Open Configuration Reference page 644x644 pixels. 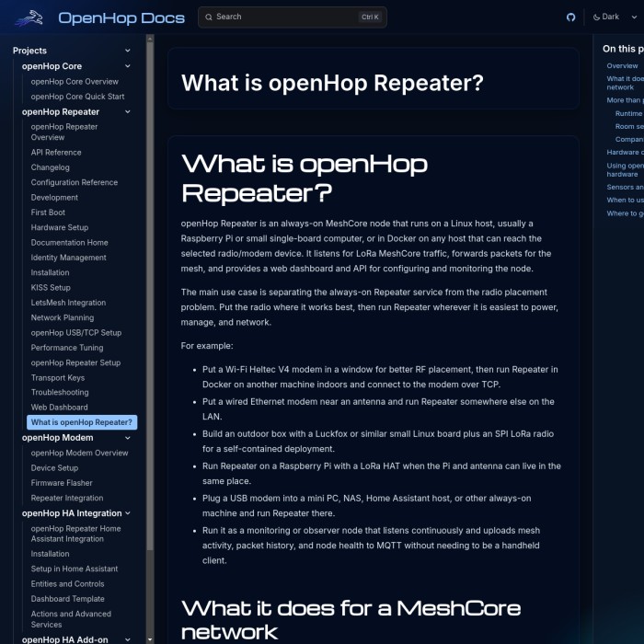pyautogui.click(x=75, y=182)
